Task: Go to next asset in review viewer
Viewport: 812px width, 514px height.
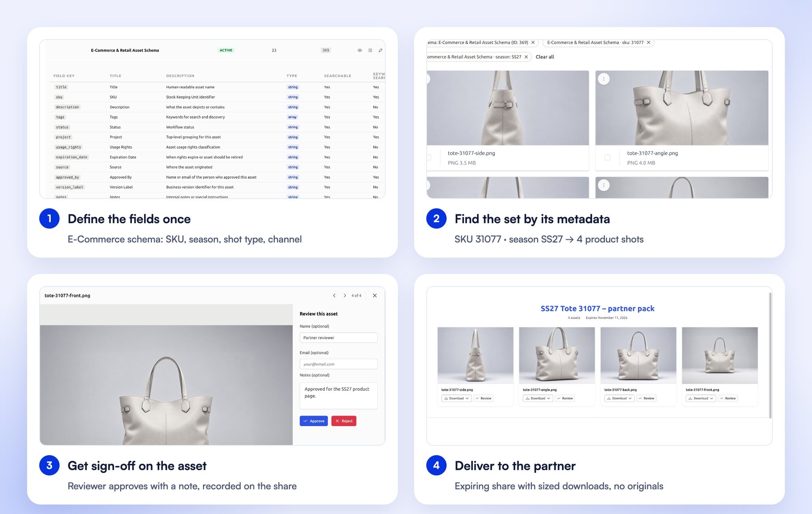Action: [x=345, y=296]
